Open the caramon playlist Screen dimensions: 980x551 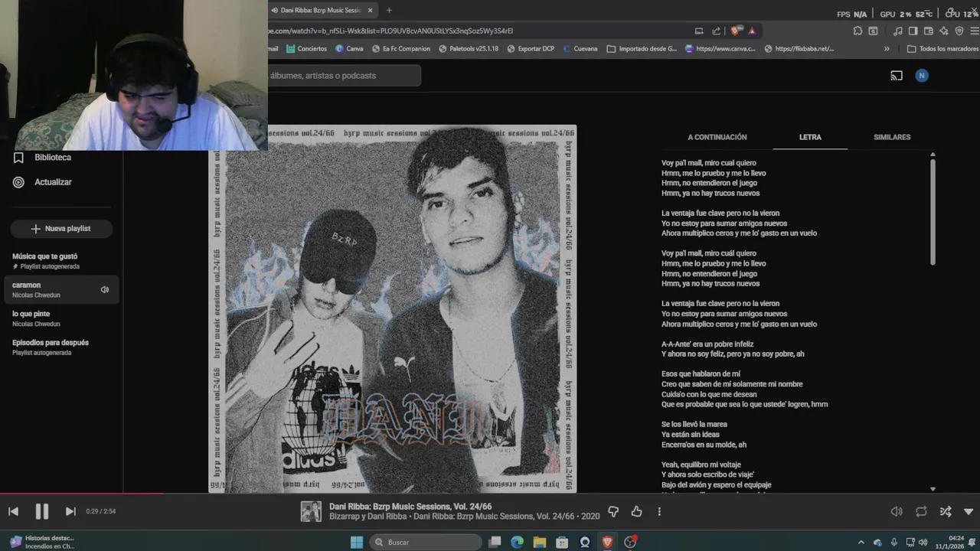(x=61, y=289)
